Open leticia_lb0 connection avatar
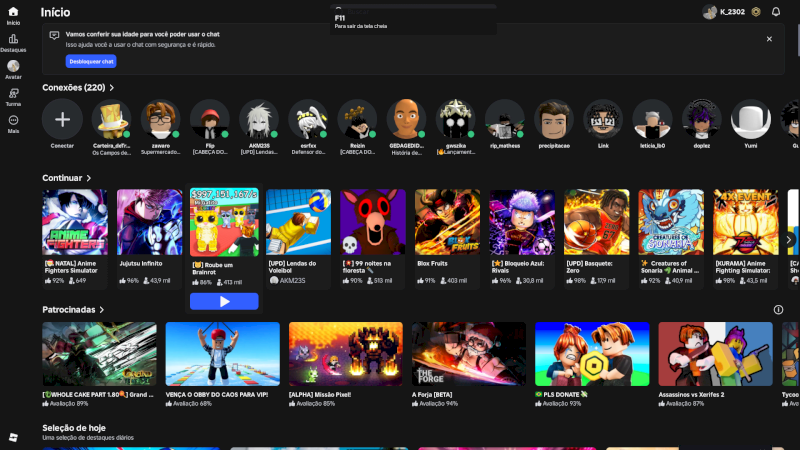The height and width of the screenshot is (450, 800). click(652, 119)
